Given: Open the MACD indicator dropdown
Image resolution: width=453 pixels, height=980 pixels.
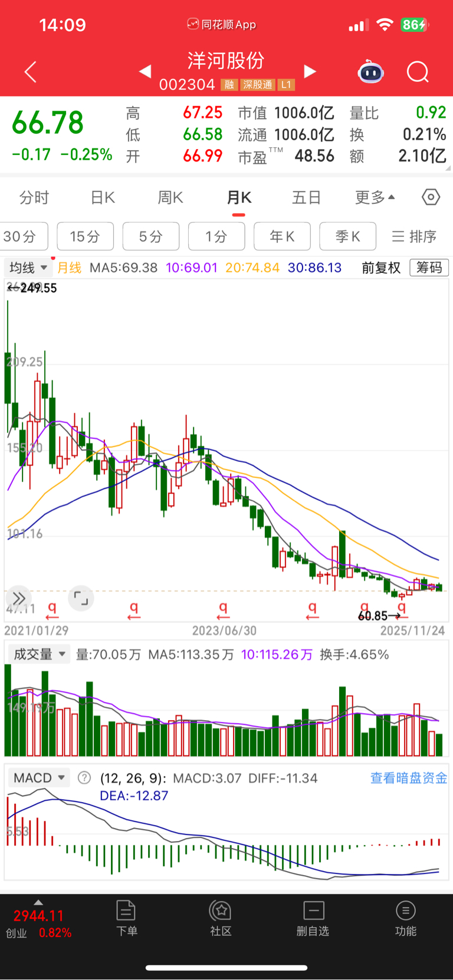Looking at the screenshot, I should tap(38, 778).
